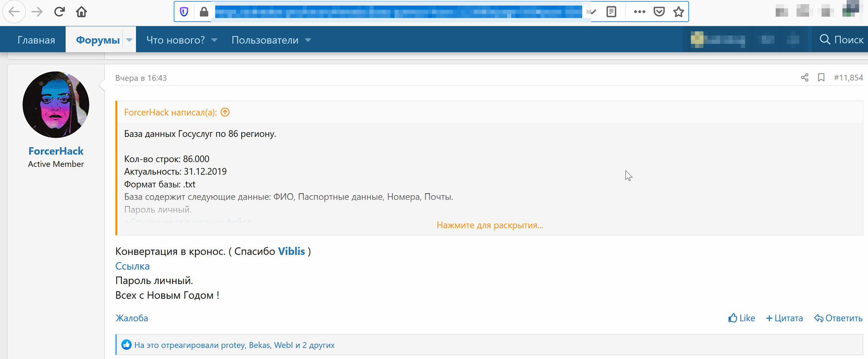Expand Что нового? dropdown arrow
This screenshot has height=359, width=868.
point(214,40)
